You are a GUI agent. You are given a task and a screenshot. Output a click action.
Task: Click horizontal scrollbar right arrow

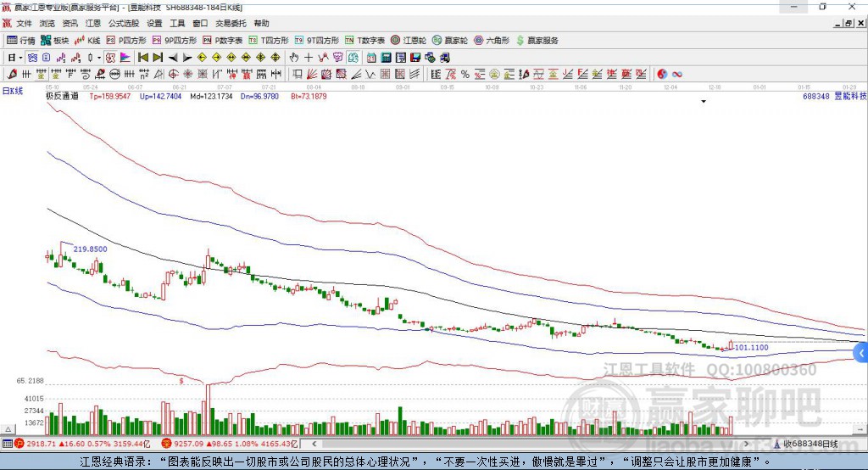pos(746,444)
